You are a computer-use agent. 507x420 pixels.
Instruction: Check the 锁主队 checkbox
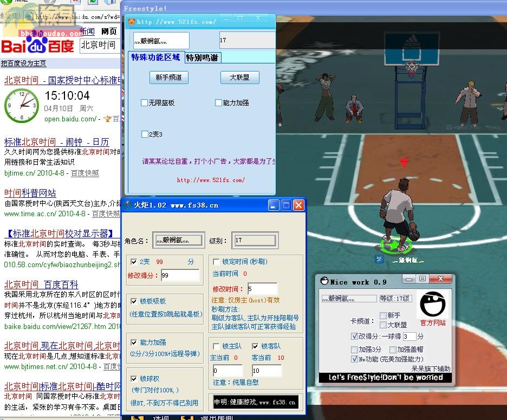[216, 346]
